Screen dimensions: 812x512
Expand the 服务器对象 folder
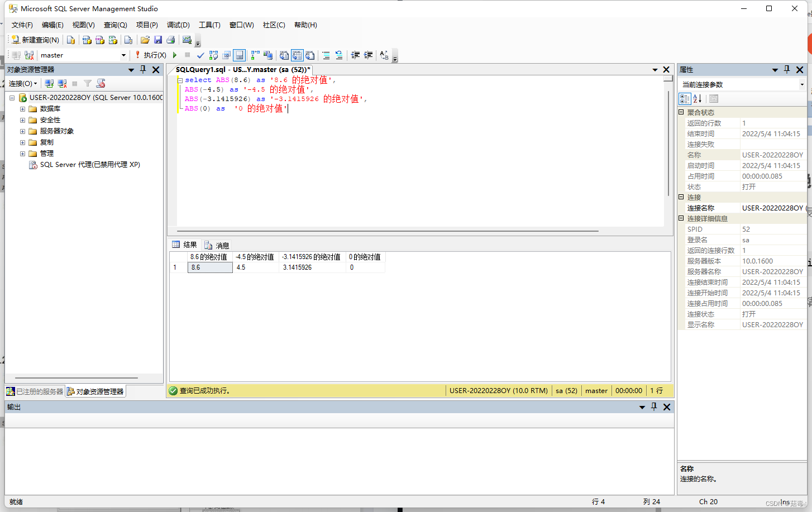tap(22, 131)
